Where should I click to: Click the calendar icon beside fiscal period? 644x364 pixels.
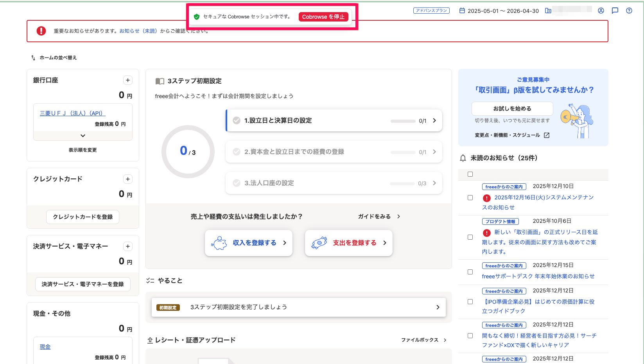point(462,11)
